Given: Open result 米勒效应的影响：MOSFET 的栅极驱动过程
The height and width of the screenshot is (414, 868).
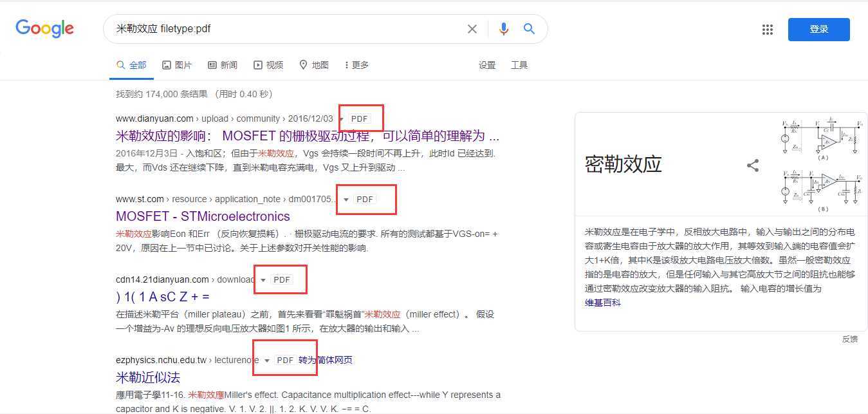Looking at the screenshot, I should 308,136.
